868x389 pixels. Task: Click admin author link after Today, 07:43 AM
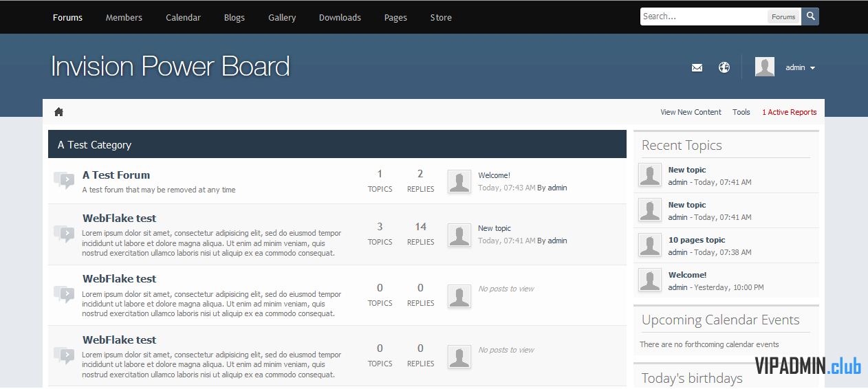(557, 188)
